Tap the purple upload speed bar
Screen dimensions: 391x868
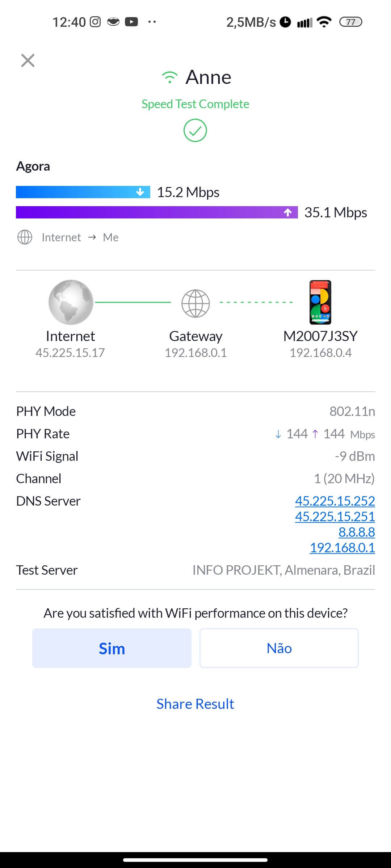tap(157, 212)
